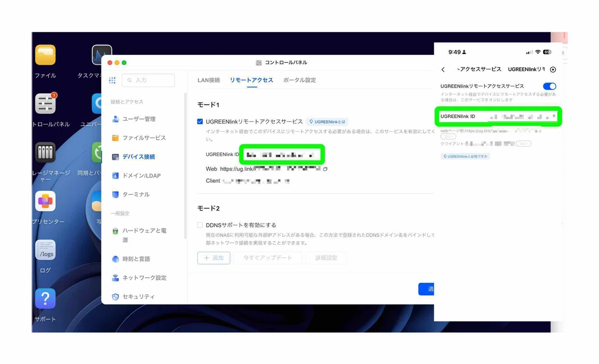Click the blue apply button at bottom
Viewport: 599px width, 364px height.
coord(426,289)
